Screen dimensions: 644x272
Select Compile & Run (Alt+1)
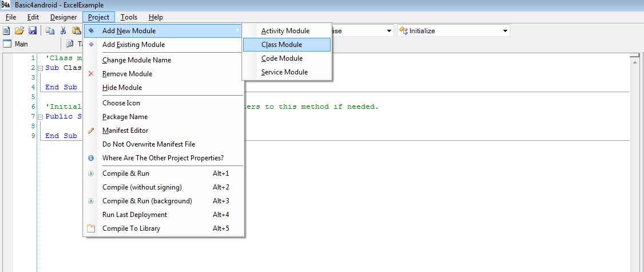(163, 174)
